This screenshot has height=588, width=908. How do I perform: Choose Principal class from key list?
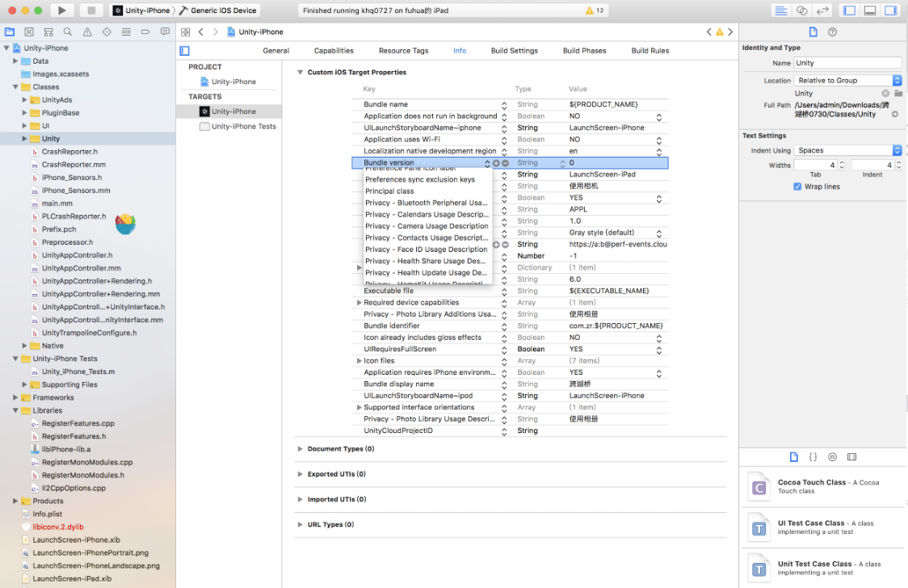pyautogui.click(x=389, y=191)
